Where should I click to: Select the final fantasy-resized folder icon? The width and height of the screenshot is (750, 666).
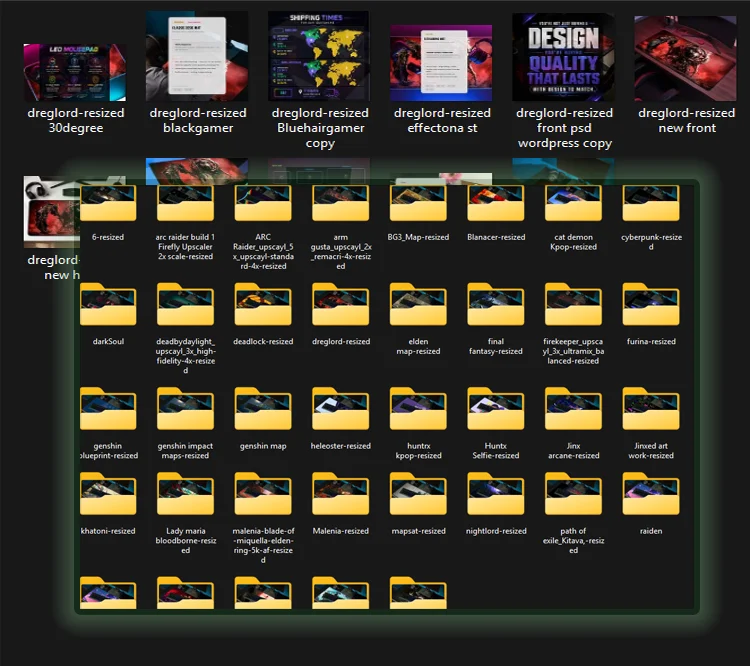[496, 304]
